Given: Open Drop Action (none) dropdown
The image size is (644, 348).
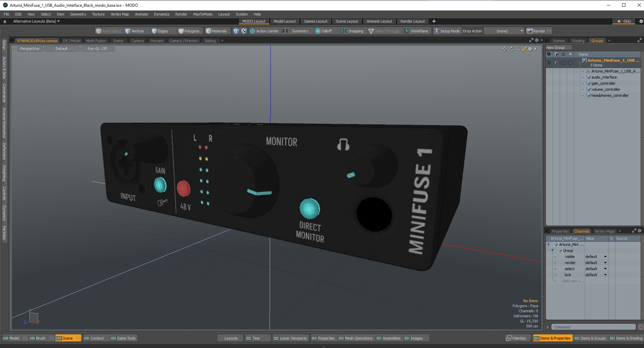Looking at the screenshot, I should [x=504, y=31].
